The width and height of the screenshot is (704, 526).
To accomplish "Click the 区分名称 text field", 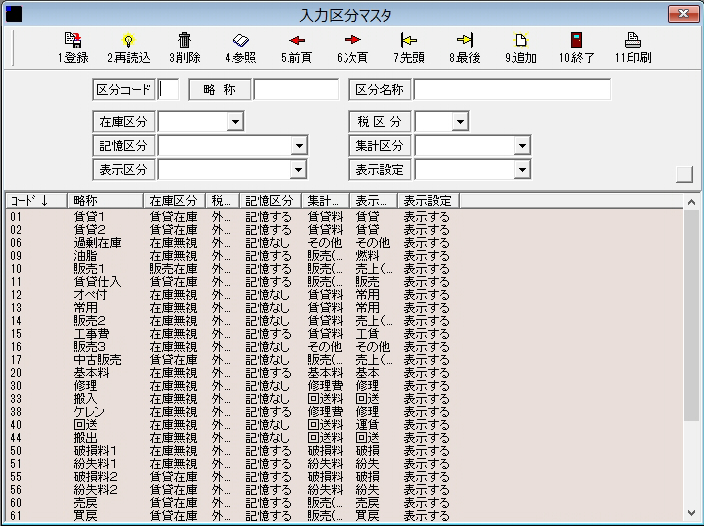I will pyautogui.click(x=511, y=90).
